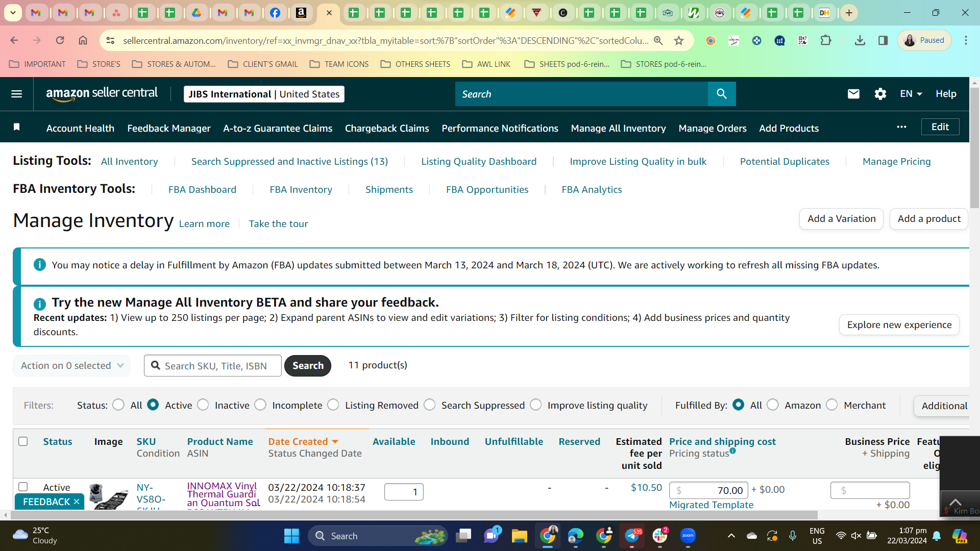Click the Pricing status info icon

pyautogui.click(x=732, y=450)
